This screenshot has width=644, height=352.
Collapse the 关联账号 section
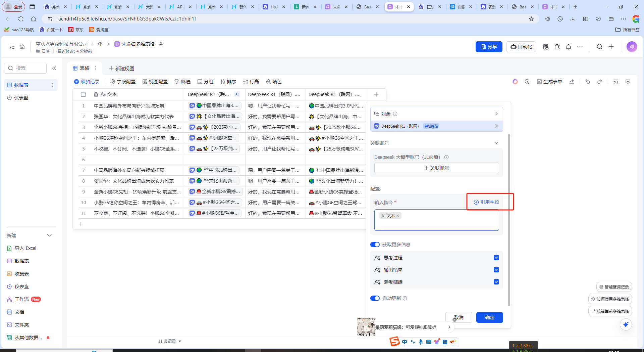(496, 143)
